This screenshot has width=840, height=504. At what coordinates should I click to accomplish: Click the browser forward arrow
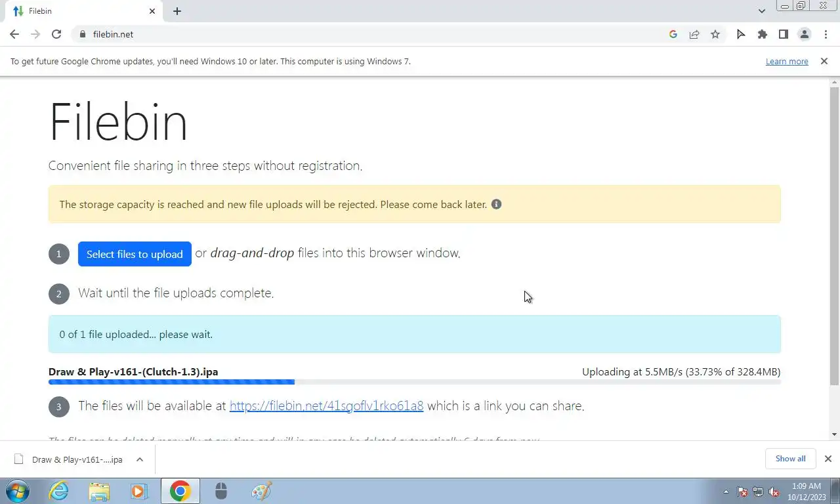pos(35,34)
